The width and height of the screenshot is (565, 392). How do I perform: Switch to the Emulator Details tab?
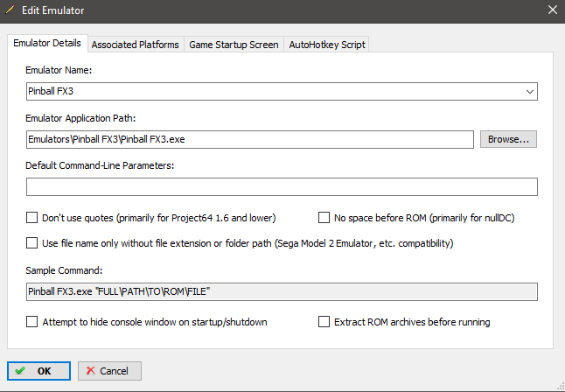pos(47,43)
